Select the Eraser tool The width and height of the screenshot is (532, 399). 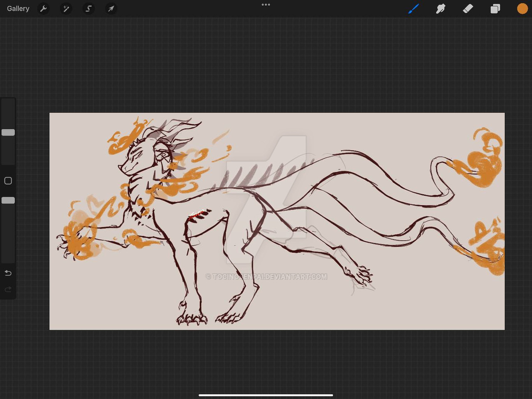coord(468,8)
